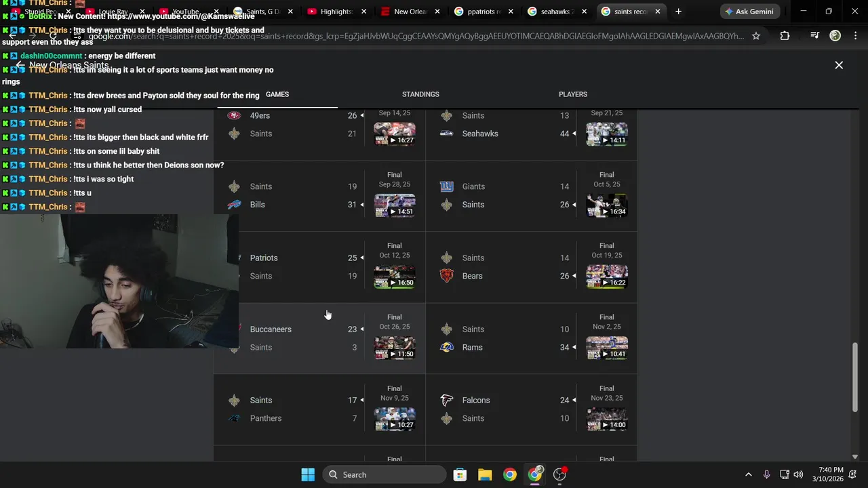Open Chrome three-dot menu
Screen dimensions: 868x488
855,36
